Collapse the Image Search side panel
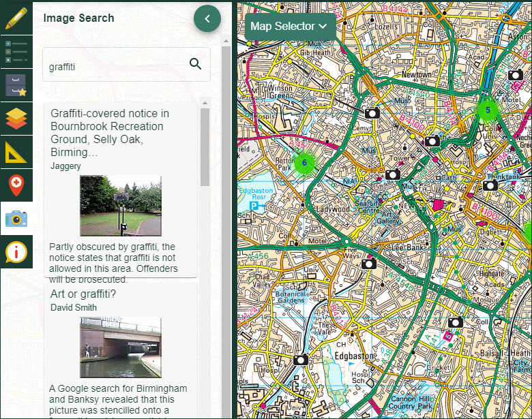The image size is (532, 419). point(207,18)
